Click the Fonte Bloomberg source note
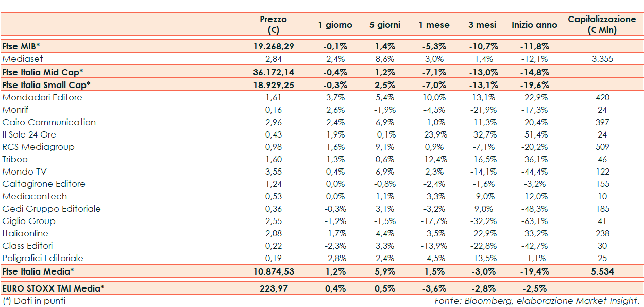Image resolution: width=644 pixels, height=307 pixels. coord(536,301)
